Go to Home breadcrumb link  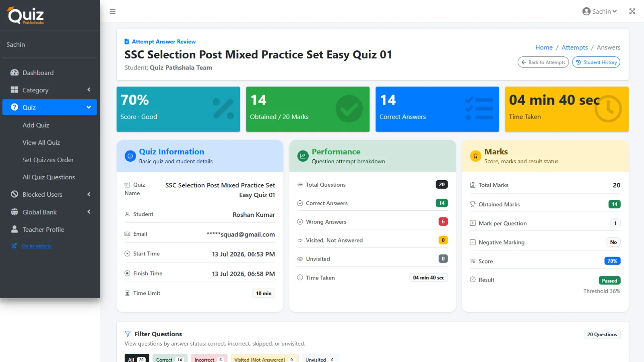544,47
